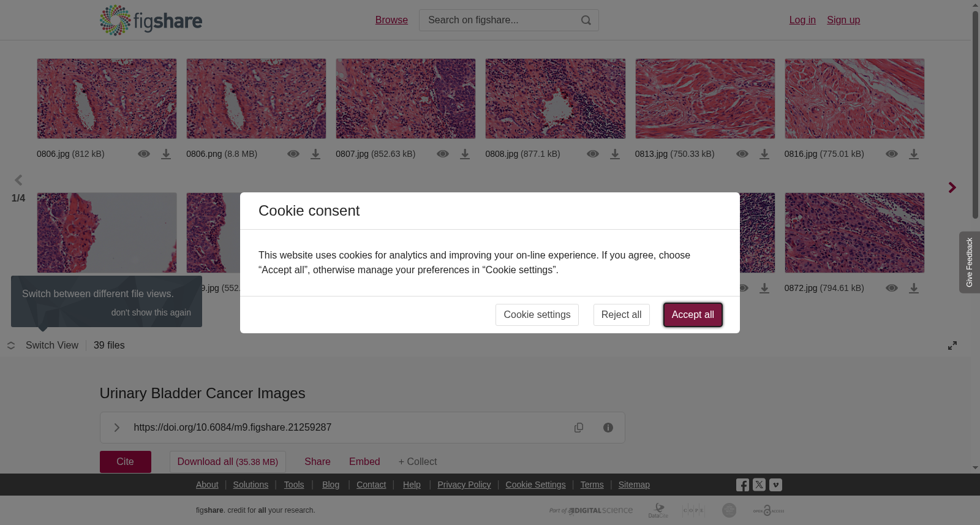Copy the DOI link to clipboard
Viewport: 980px width, 525px height.
(579, 428)
